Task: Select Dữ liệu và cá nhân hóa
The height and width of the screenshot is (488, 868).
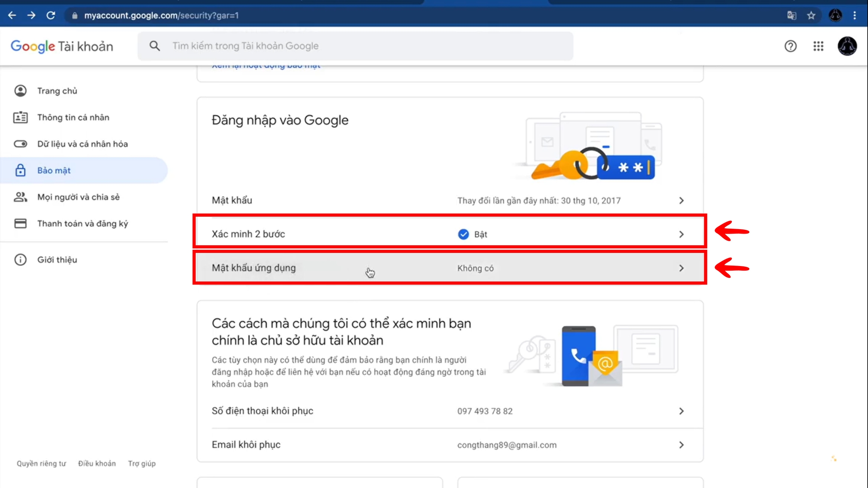Action: pyautogui.click(x=82, y=144)
